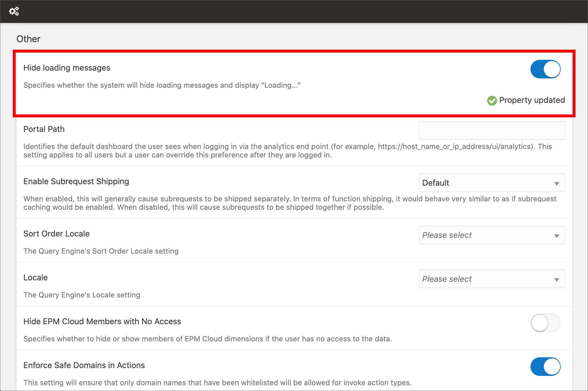Viewport: 588px width, 391px height.
Task: Open the Enable Subrequest Shipping dropdown
Action: [x=491, y=183]
